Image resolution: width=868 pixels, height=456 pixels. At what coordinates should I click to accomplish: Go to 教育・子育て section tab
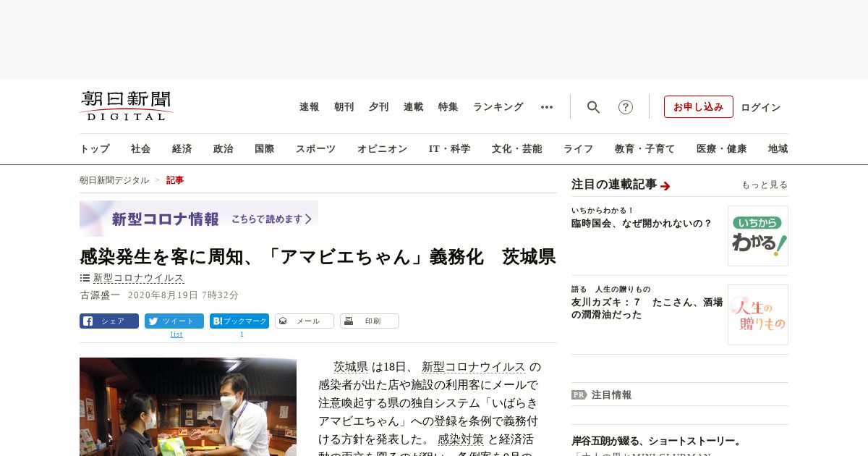click(645, 149)
